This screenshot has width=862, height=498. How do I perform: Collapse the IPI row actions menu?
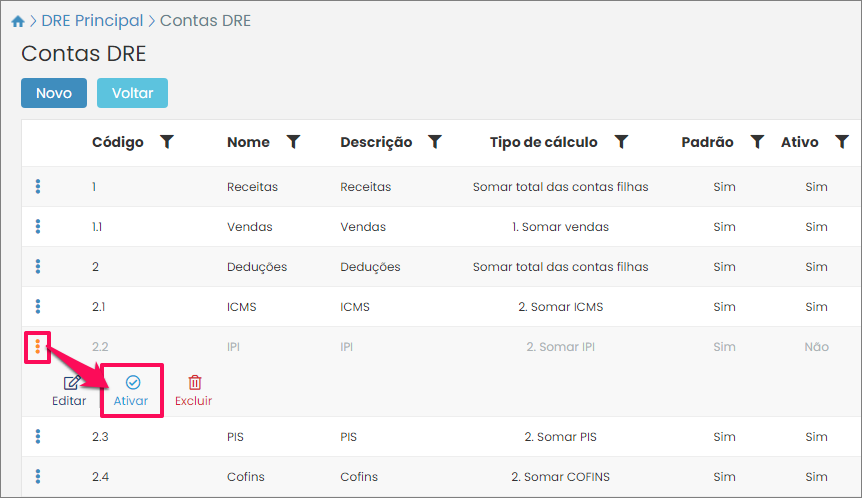click(x=38, y=347)
